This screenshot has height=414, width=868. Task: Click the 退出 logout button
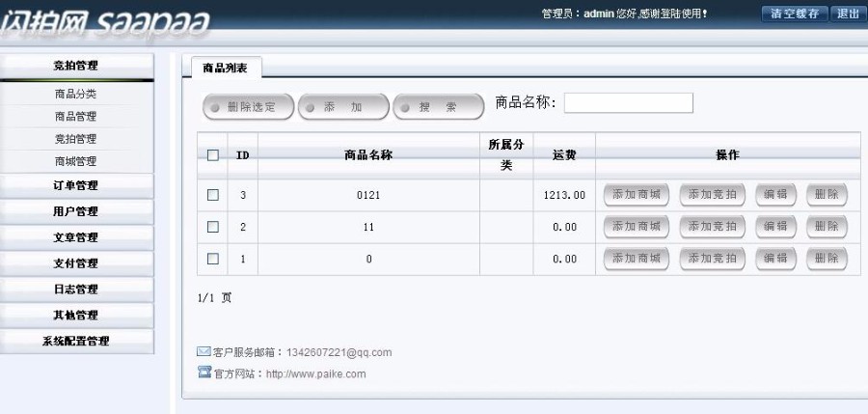tap(848, 14)
